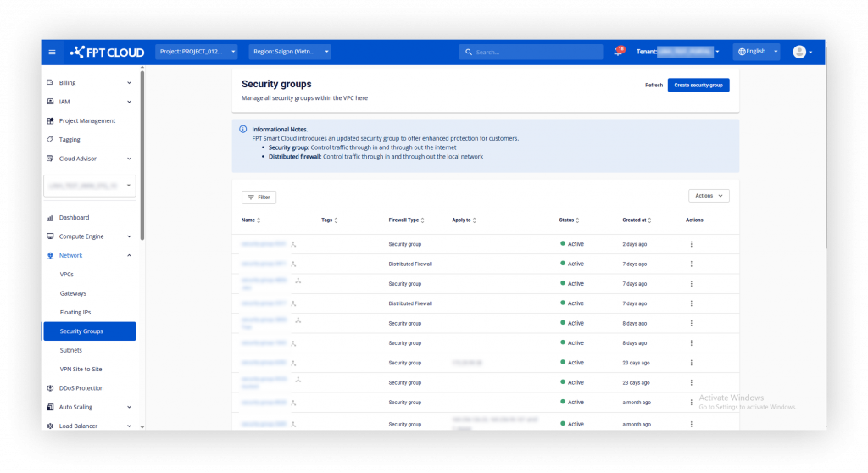
Task: Click the informational notes info icon
Action: [243, 130]
